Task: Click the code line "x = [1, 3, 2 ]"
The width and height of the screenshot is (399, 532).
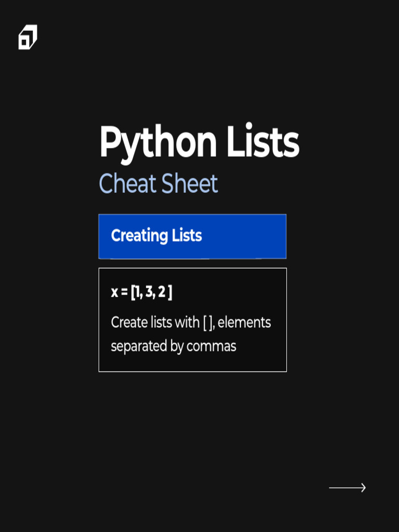Action: [141, 292]
